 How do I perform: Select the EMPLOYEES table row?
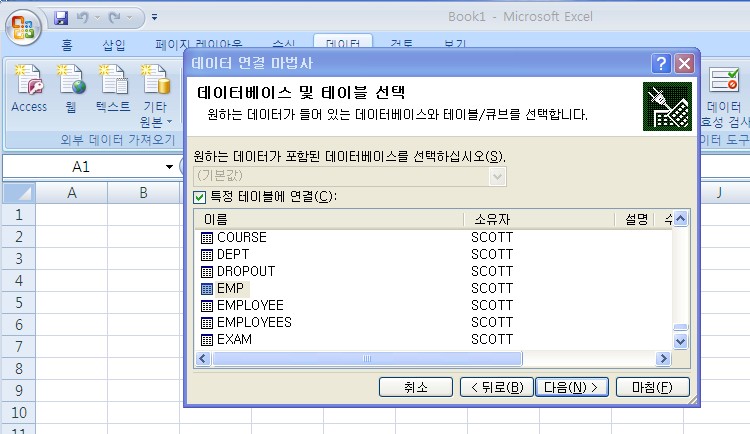pos(433,323)
